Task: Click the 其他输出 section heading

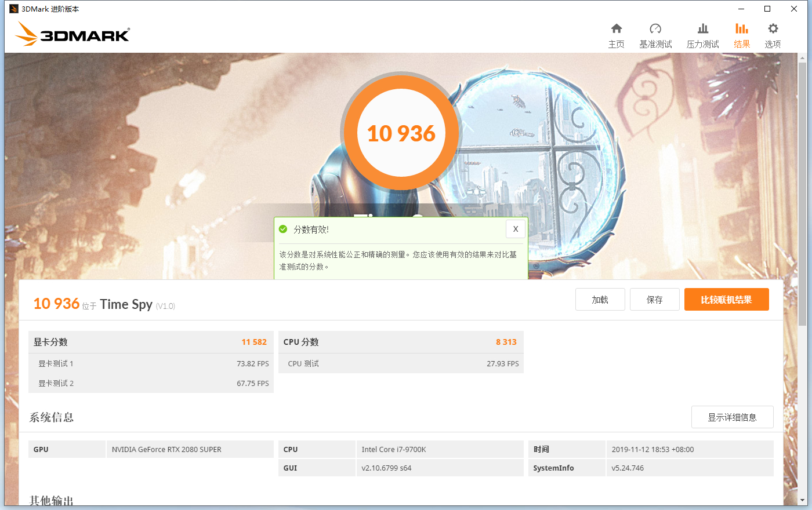Action: 52,501
